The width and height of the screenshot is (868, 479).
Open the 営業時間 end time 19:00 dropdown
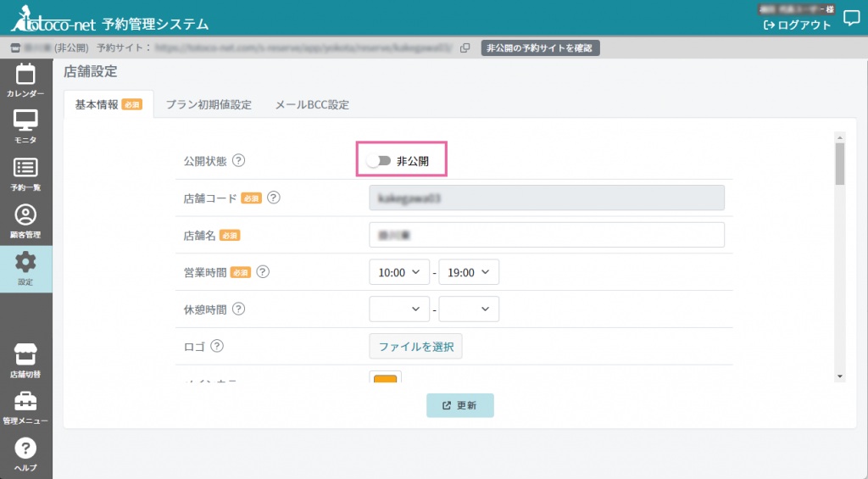pos(469,272)
